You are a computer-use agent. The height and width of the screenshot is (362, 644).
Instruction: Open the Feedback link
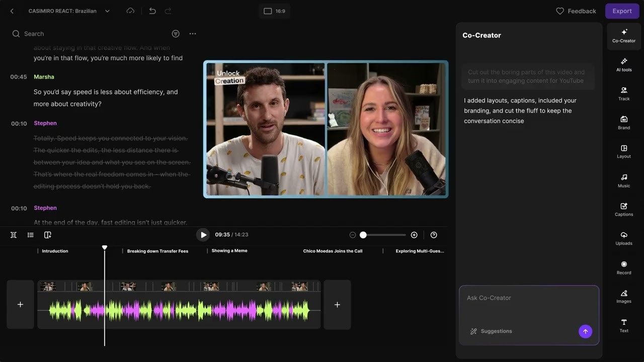click(x=576, y=11)
